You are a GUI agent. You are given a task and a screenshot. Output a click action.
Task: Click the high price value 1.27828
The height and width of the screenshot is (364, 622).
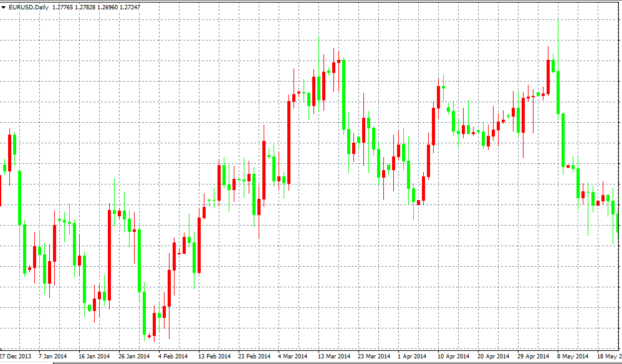click(84, 7)
